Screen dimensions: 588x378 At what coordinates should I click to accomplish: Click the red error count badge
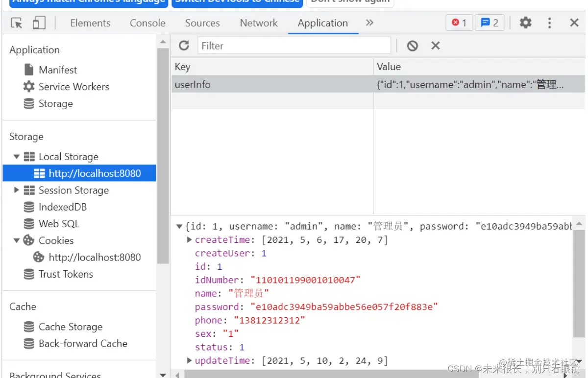pos(459,23)
